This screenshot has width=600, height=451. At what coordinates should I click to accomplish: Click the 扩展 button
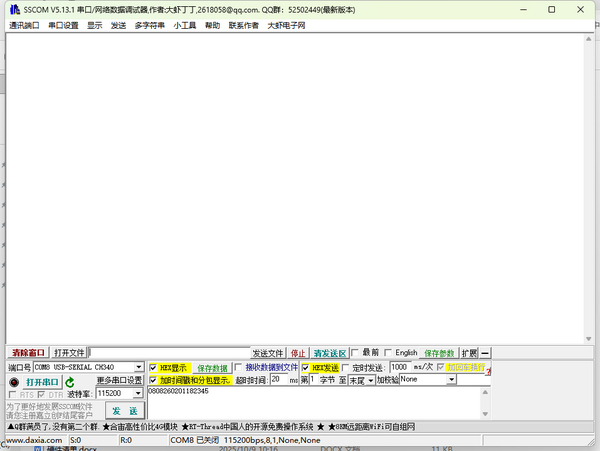click(x=469, y=353)
